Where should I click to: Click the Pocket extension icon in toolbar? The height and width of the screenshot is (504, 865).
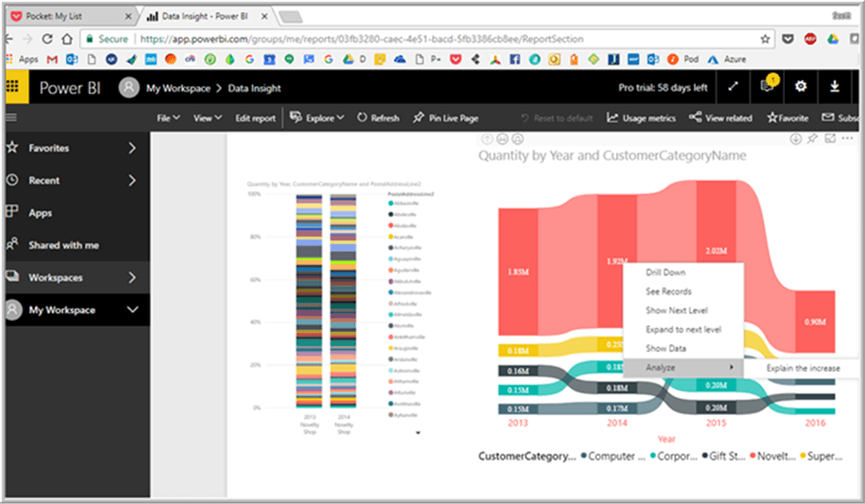[x=788, y=39]
